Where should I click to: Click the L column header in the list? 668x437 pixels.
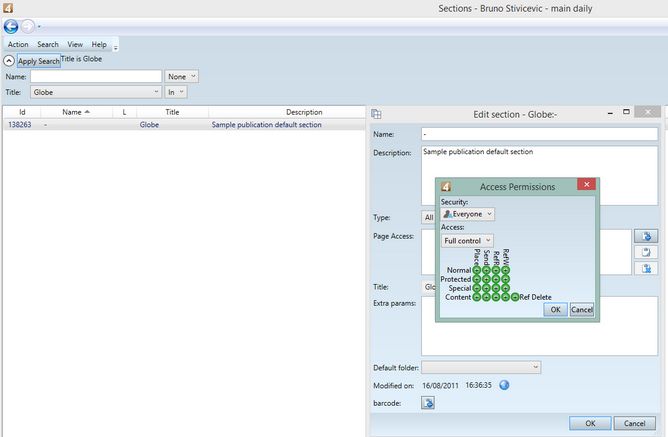tap(124, 112)
